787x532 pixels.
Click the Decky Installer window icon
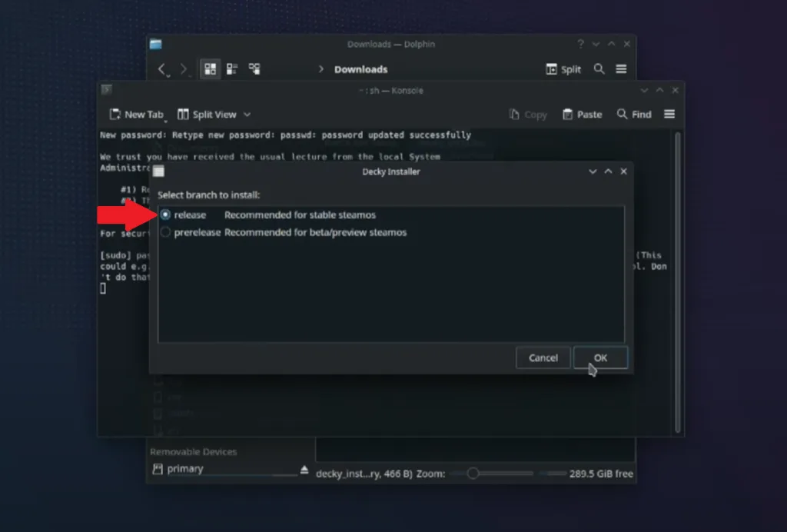(x=158, y=171)
